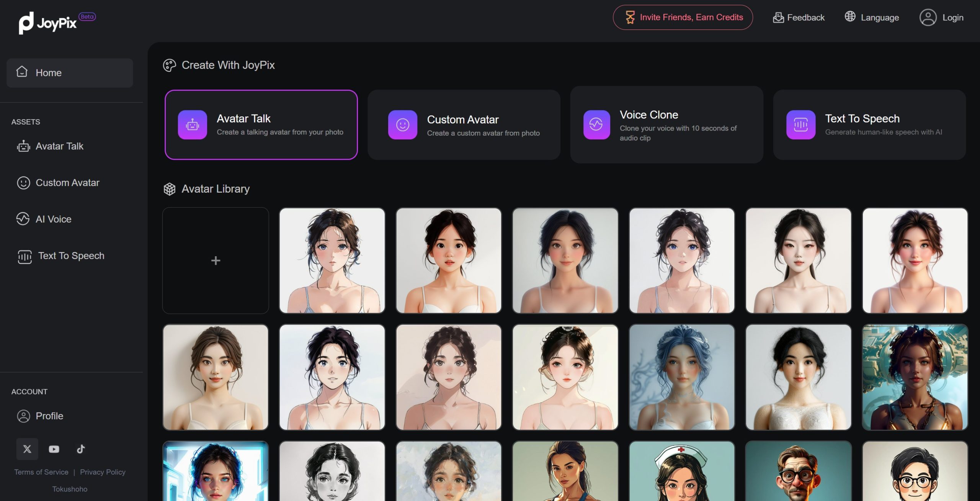Open the Voice Clone waveform icon

tap(596, 125)
